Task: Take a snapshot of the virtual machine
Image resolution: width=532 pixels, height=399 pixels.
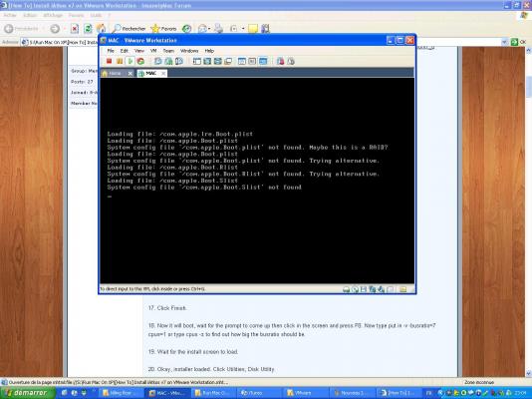Action: point(158,61)
